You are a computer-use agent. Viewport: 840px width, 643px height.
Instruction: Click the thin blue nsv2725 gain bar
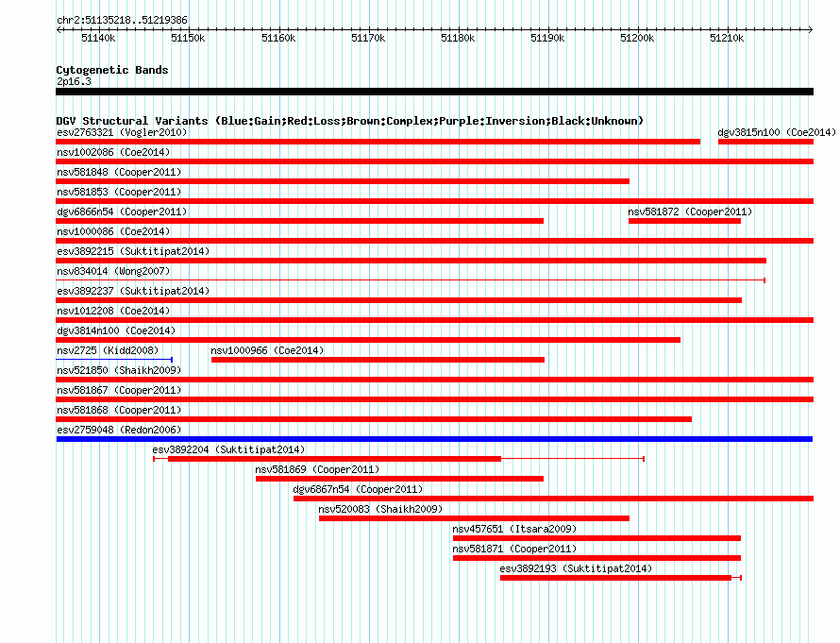[x=114, y=360]
